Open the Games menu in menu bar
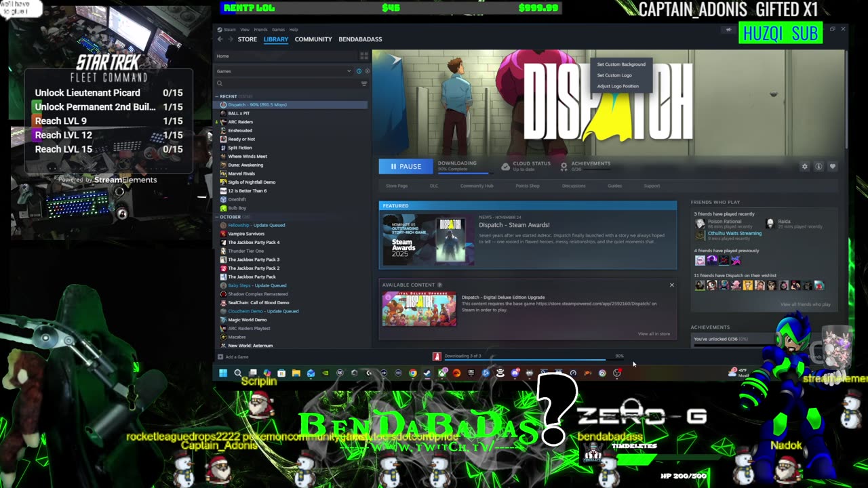Viewport: 868px width, 488px height. pos(278,30)
